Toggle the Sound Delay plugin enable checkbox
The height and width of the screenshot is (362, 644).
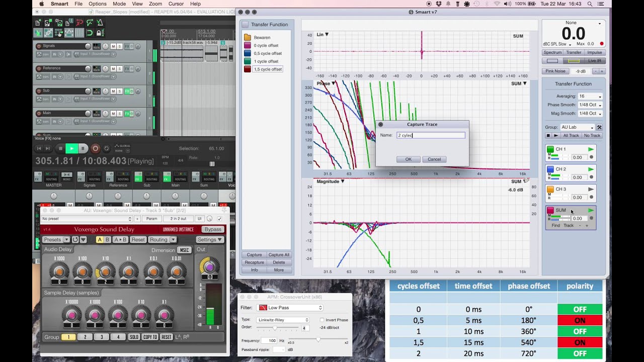pyautogui.click(x=219, y=219)
